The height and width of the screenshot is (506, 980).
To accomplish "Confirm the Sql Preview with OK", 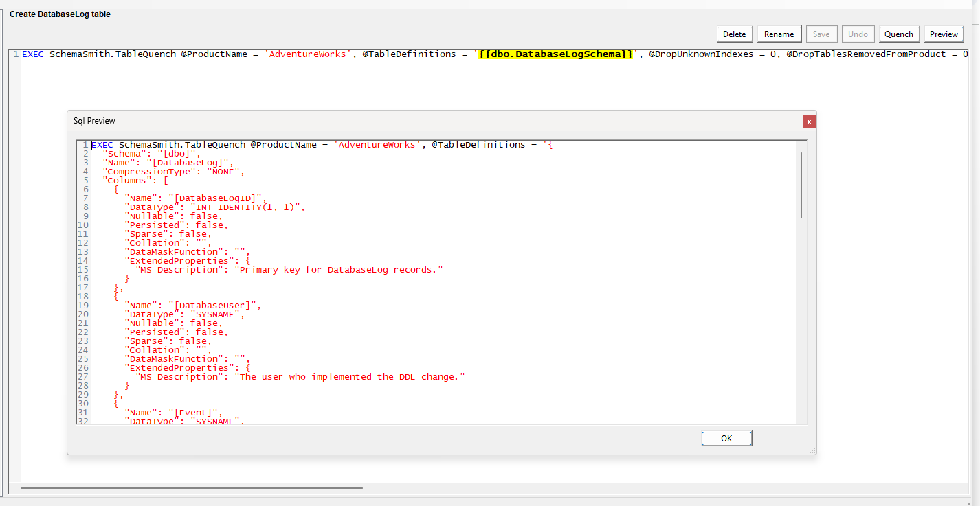I will point(726,438).
